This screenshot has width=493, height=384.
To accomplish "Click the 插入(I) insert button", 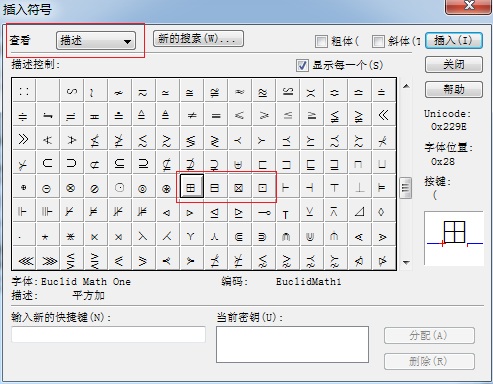I will (454, 41).
